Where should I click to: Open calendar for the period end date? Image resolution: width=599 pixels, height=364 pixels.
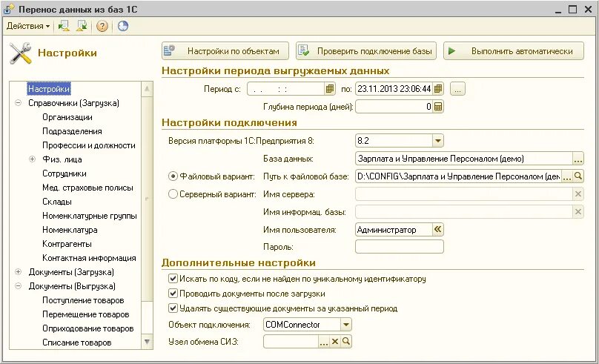pos(438,89)
